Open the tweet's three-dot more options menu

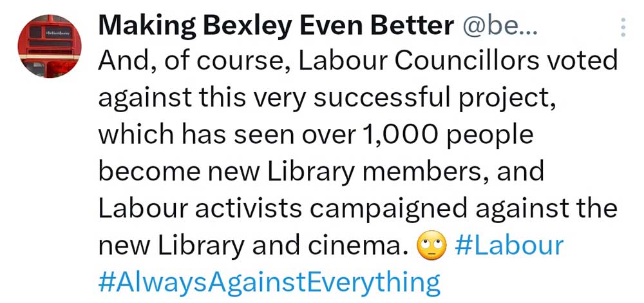coord(623,27)
